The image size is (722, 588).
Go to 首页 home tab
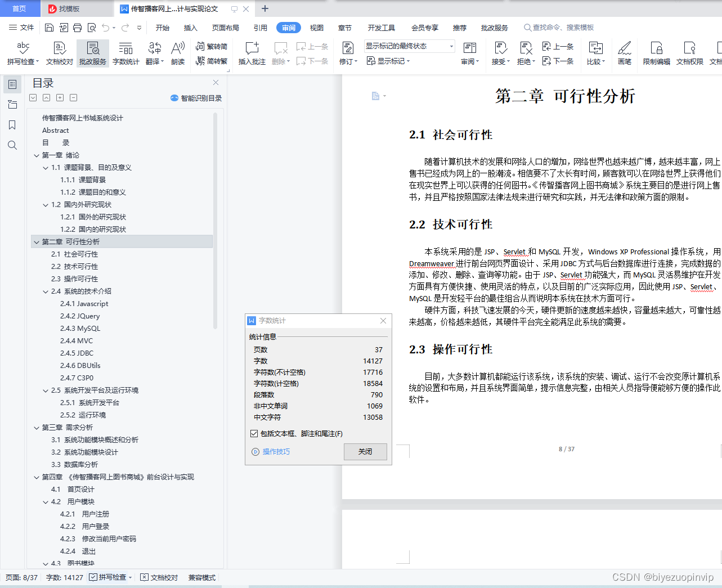point(20,8)
